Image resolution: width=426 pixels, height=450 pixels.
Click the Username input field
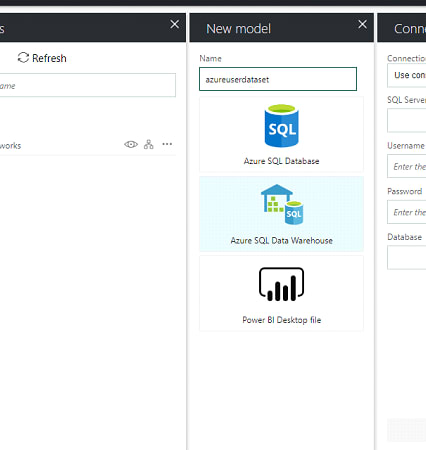pyautogui.click(x=407, y=166)
